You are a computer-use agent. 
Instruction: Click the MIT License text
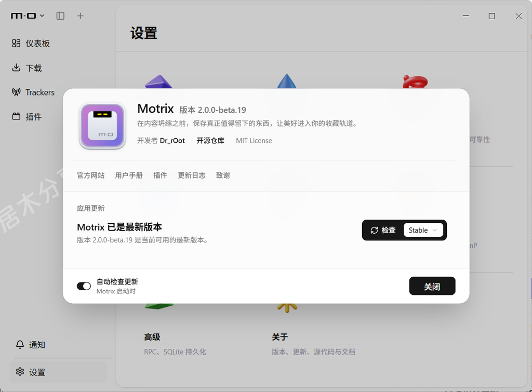254,140
